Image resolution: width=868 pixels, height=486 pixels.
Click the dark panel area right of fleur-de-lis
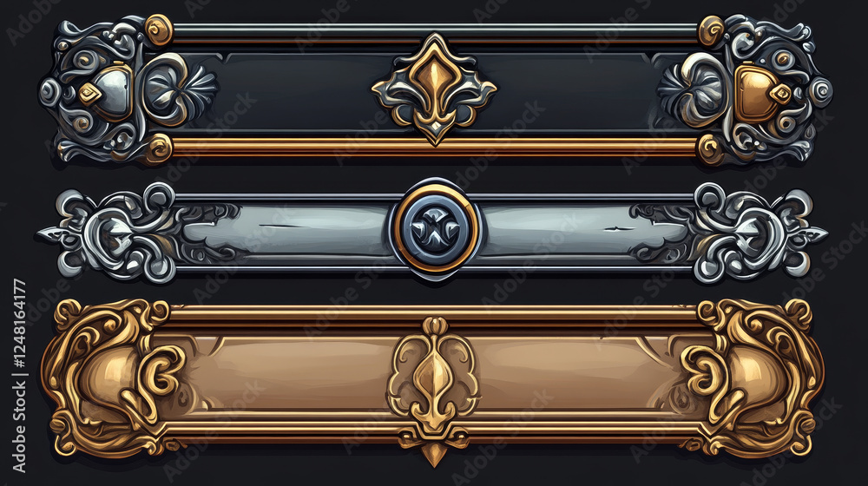click(577, 91)
